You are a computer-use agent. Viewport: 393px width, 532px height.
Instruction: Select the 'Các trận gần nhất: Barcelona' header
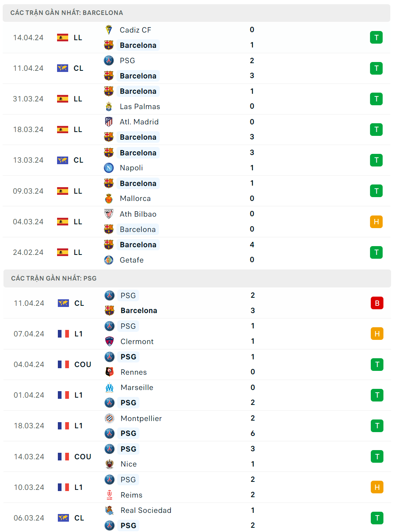(x=67, y=13)
